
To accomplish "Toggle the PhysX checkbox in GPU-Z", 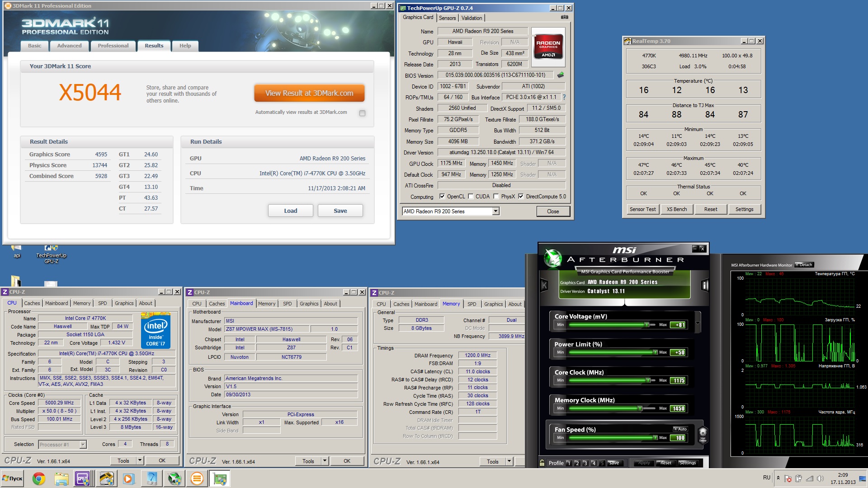I will (x=496, y=197).
